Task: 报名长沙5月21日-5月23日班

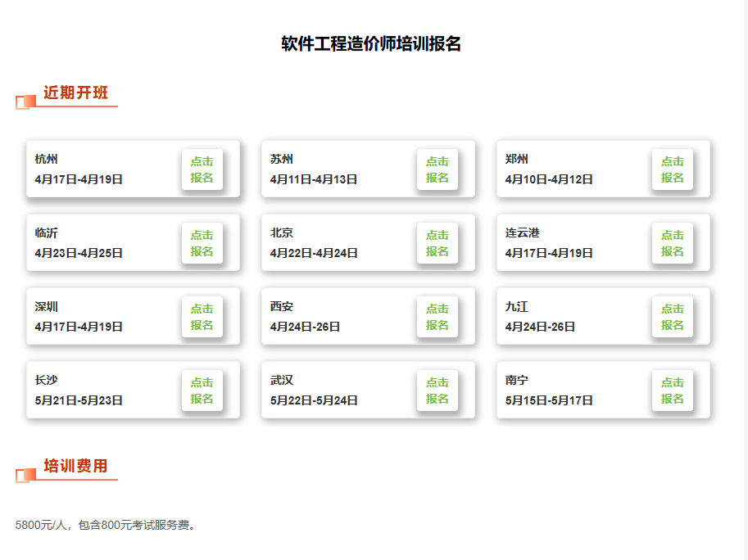Action: 203,390
